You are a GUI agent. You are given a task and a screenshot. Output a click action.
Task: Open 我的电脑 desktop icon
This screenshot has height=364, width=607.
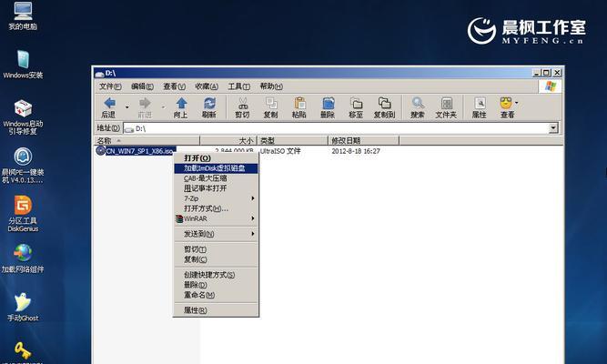tap(23, 15)
